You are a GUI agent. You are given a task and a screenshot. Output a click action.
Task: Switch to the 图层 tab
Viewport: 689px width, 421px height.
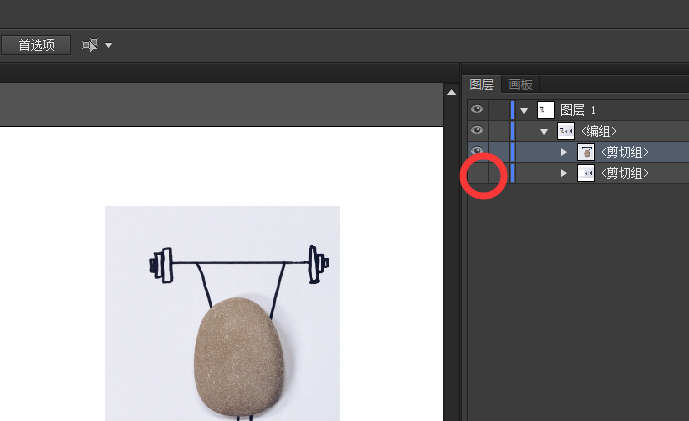(482, 85)
